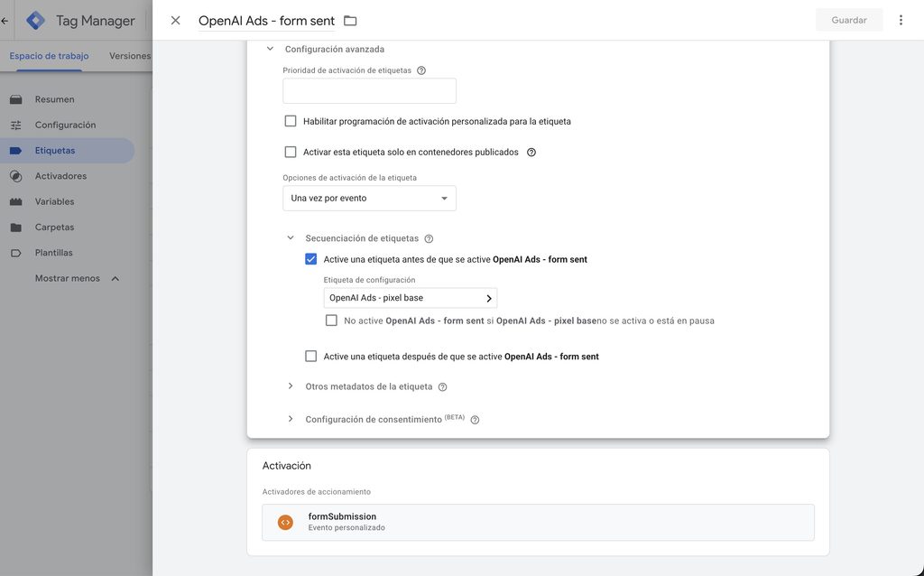Image resolution: width=924 pixels, height=576 pixels.
Task: Open the folder icon beside tag name
Action: pyautogui.click(x=350, y=21)
